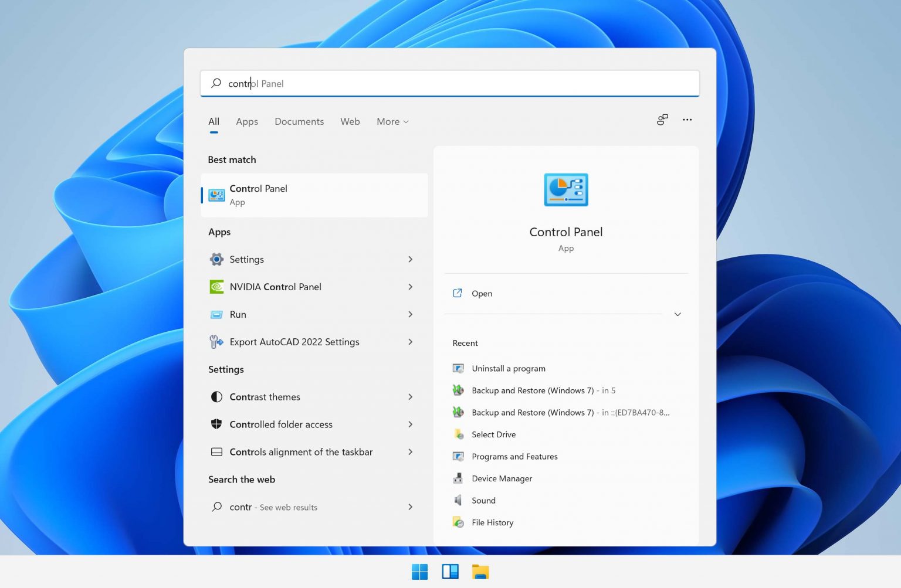Switch to the Apps tab
Viewport: 901px width, 588px height.
pyautogui.click(x=247, y=121)
